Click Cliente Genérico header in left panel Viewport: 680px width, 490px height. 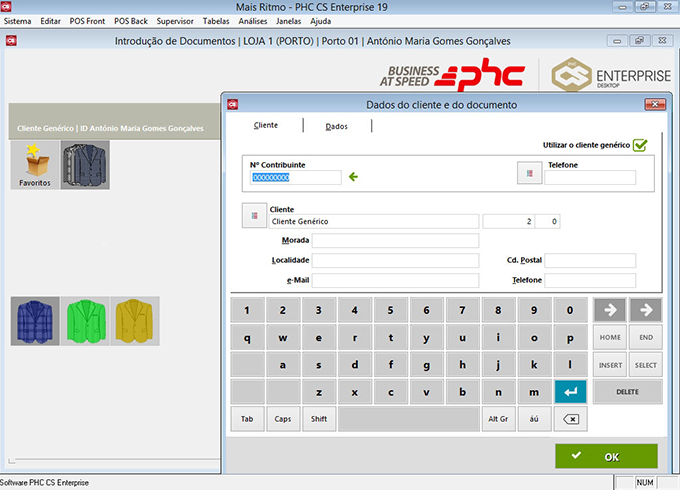[x=110, y=128]
